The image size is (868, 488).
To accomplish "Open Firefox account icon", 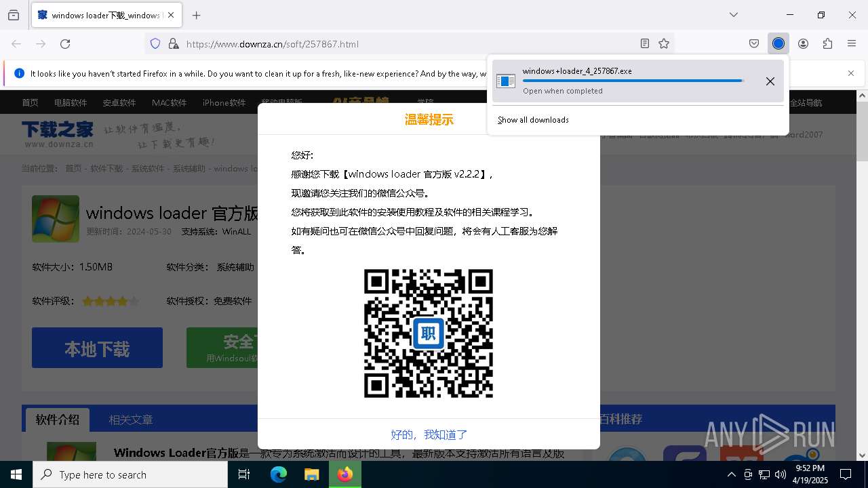I will [x=803, y=43].
